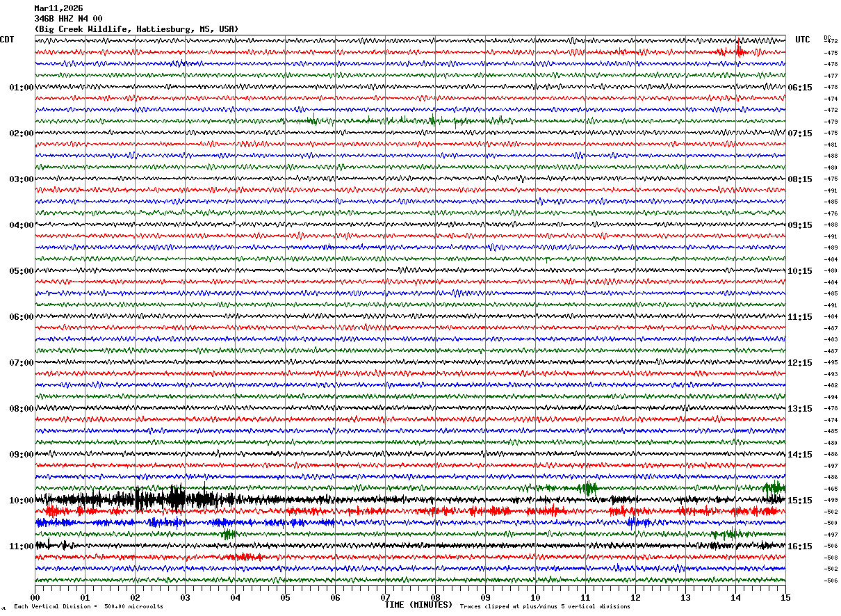This screenshot has width=841, height=616.
Task: Click the 11:00 CDT row label
Action: tap(21, 546)
